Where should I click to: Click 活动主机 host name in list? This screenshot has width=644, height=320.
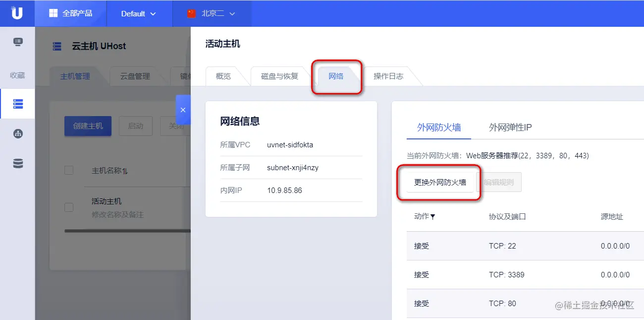tap(107, 201)
